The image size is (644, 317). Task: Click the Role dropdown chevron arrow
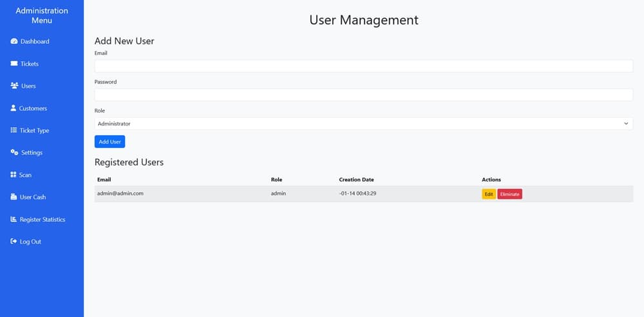pyautogui.click(x=627, y=123)
